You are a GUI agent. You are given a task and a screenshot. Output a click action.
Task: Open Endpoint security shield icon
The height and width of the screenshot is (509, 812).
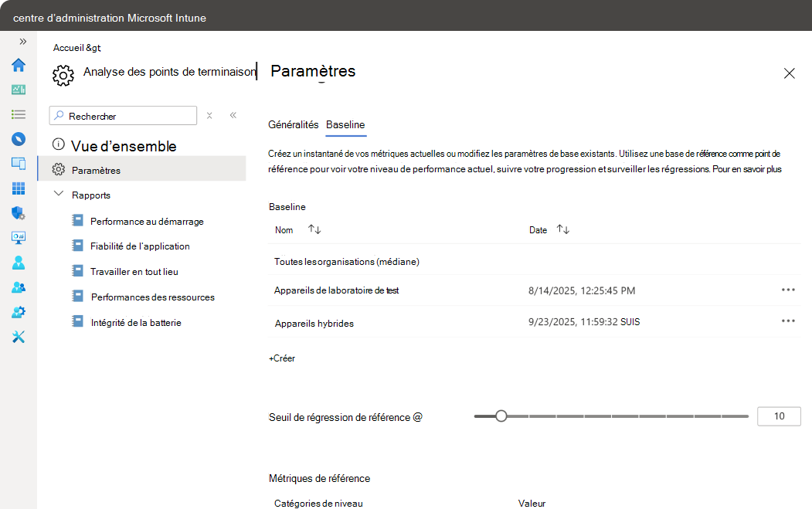[18, 213]
